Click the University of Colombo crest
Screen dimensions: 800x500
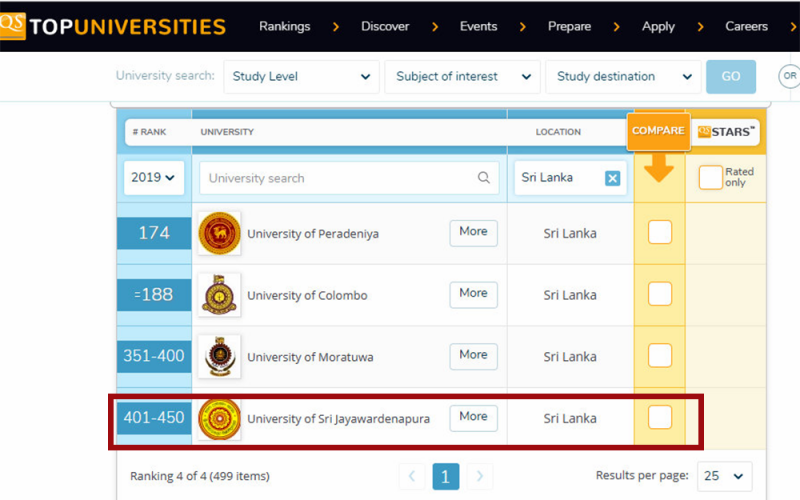[219, 295]
